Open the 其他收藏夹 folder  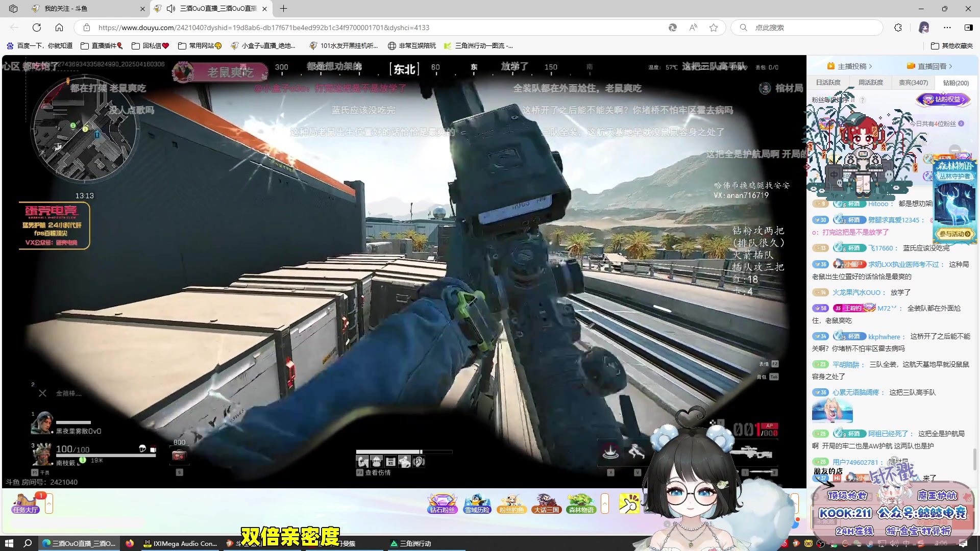[x=952, y=46]
